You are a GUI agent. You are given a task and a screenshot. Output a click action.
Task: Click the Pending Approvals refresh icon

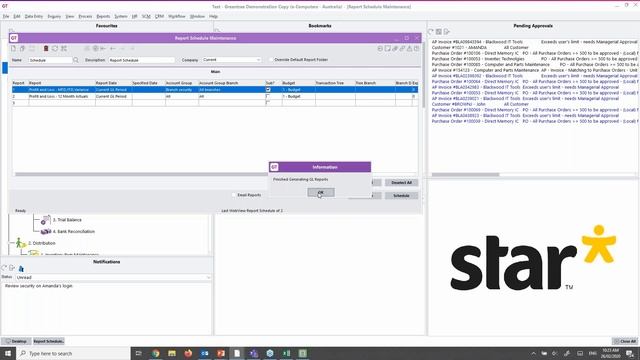[431, 31]
